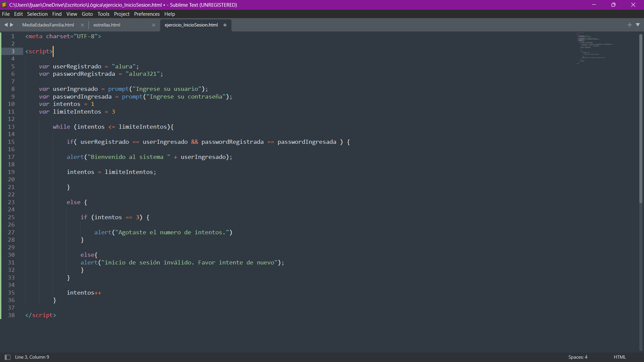Click 'userRegistrado' variable on line 5
644x362 pixels.
pos(77,66)
